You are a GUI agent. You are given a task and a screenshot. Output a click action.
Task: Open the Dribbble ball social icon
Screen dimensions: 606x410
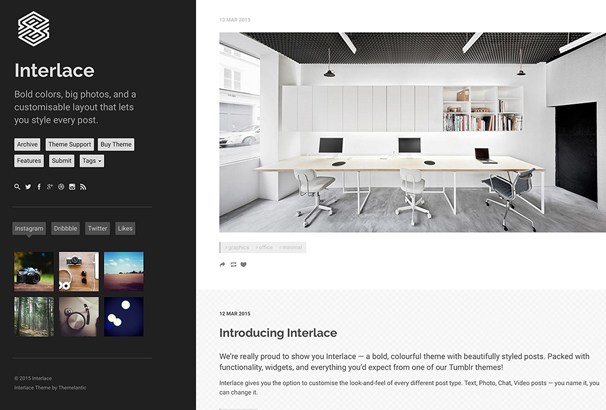[61, 187]
